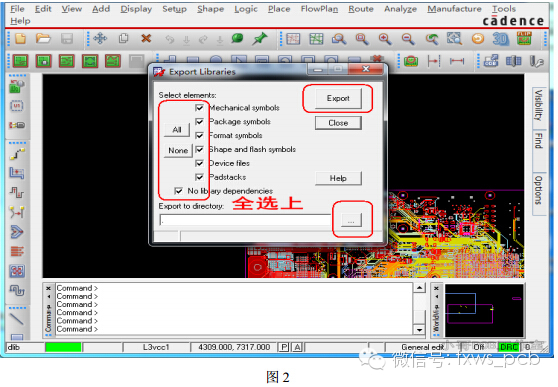
Task: Open the folder Open icon
Action: coord(43,38)
